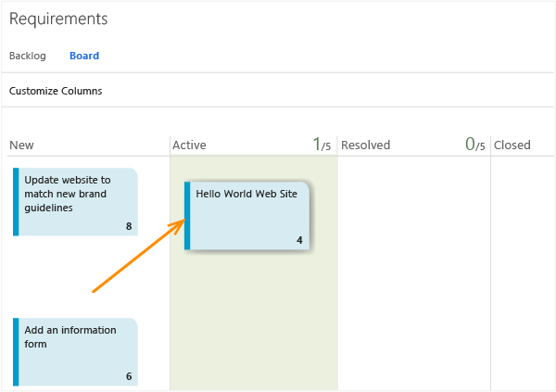Click effort value 6 on information form card

coord(129,376)
